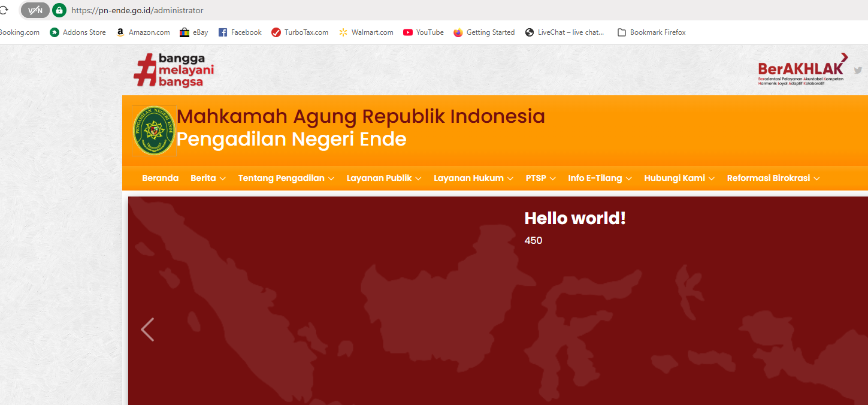Open the YouTube bookmark
The height and width of the screenshot is (405, 868).
tap(424, 32)
